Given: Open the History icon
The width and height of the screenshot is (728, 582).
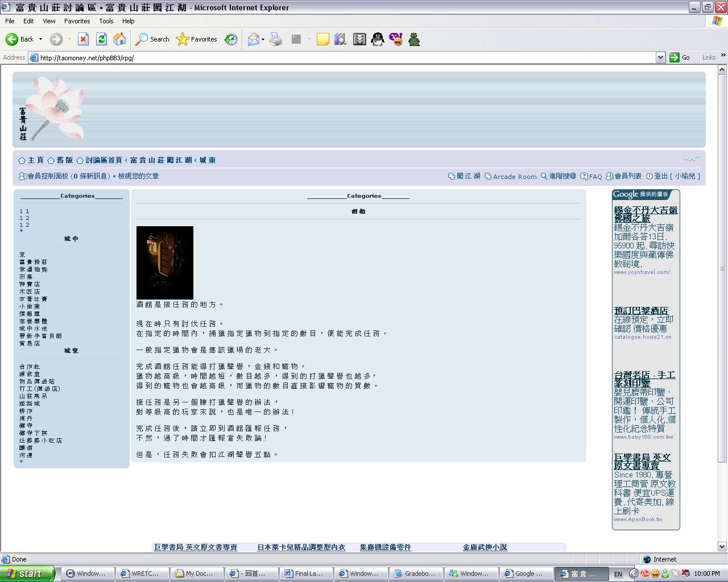Looking at the screenshot, I should (231, 39).
